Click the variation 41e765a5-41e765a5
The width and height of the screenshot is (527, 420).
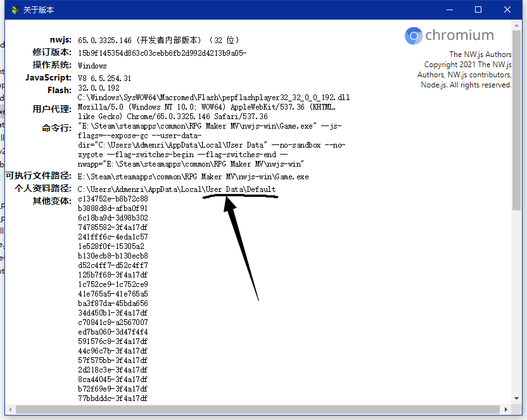pyautogui.click(x=113, y=294)
